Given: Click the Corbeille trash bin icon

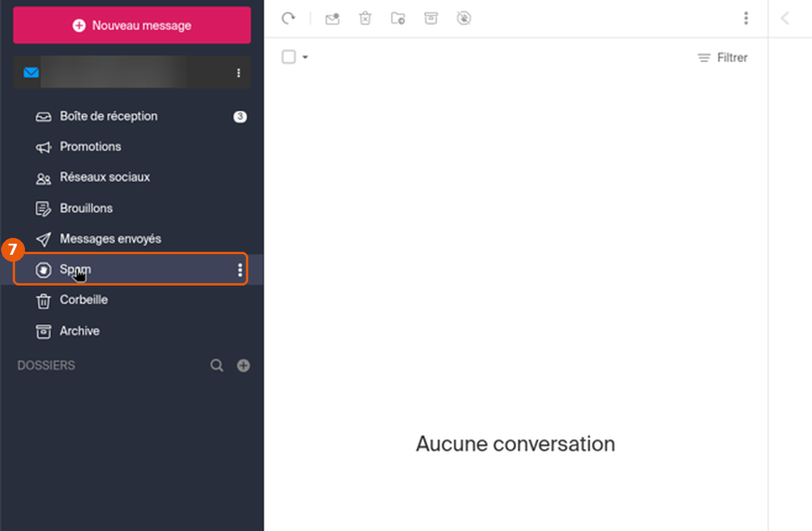Looking at the screenshot, I should 43,301.
